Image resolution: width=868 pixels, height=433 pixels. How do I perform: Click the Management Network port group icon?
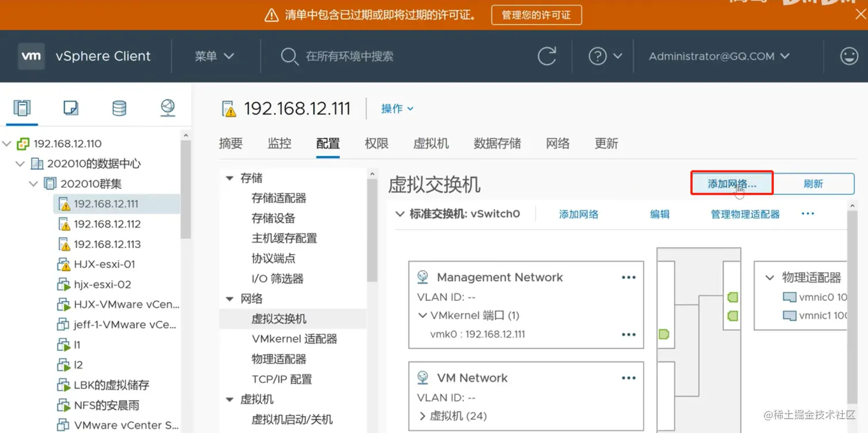423,277
